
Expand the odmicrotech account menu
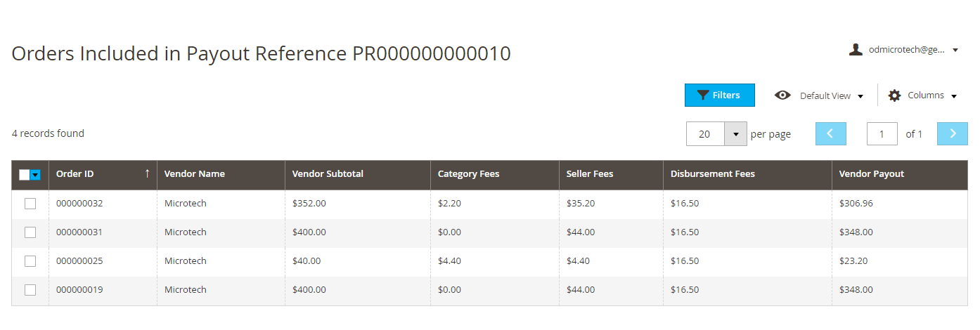(904, 50)
